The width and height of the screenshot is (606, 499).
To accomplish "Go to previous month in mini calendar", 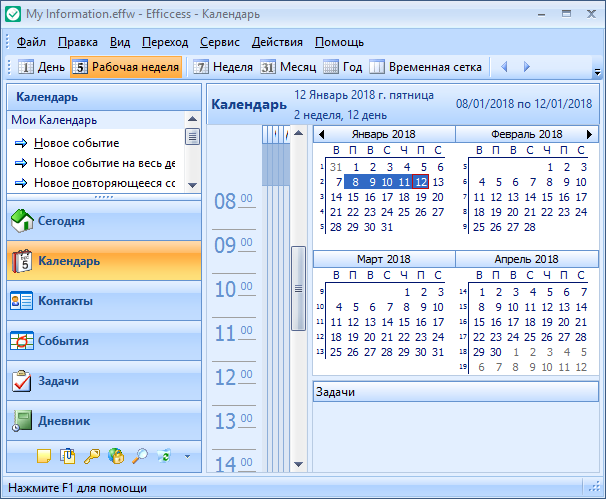I will (x=320, y=134).
